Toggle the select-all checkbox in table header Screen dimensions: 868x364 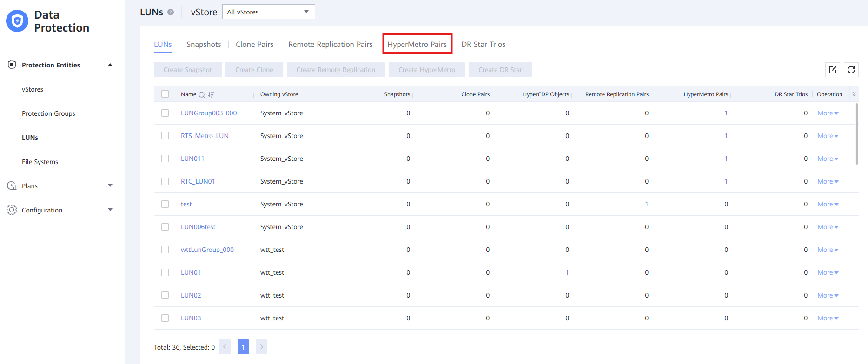[165, 94]
